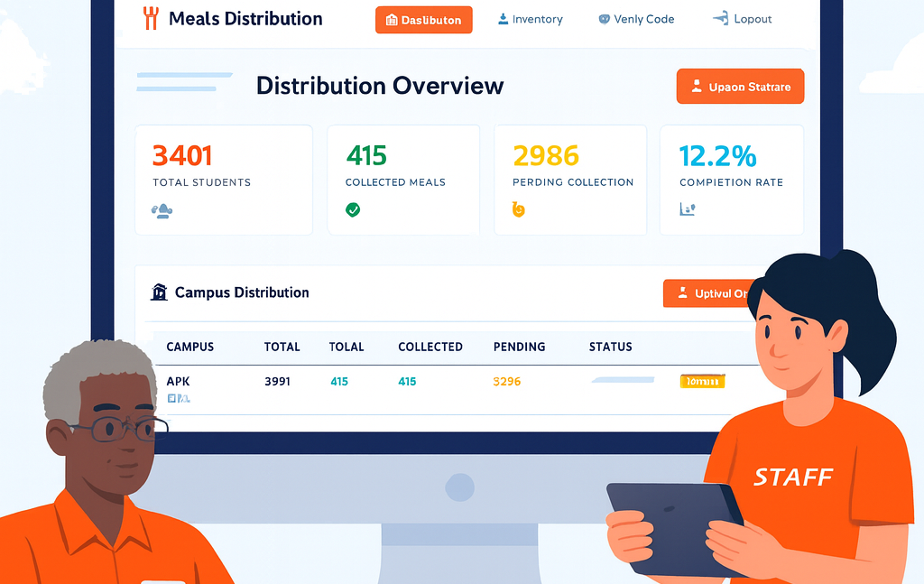Select the orange Dashboard tab
This screenshot has height=584, width=924.
(x=423, y=18)
